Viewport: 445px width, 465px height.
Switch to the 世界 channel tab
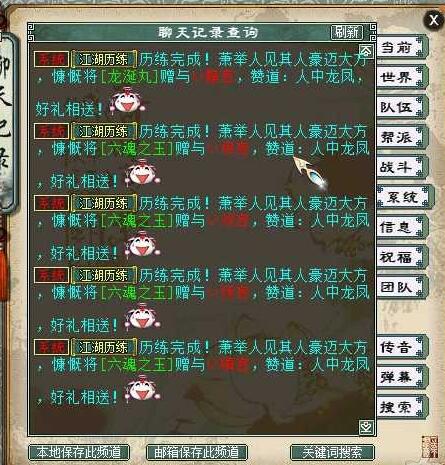[400, 77]
